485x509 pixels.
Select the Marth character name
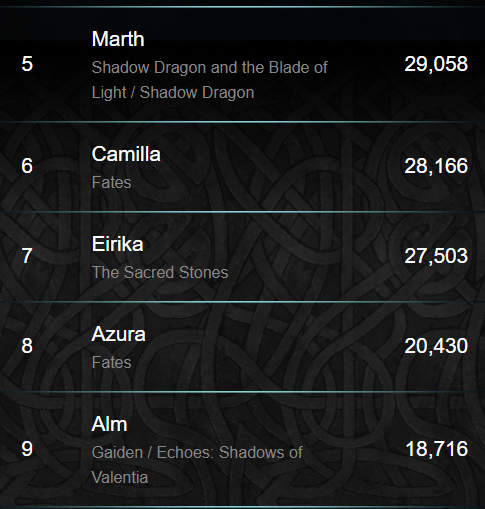click(x=118, y=39)
